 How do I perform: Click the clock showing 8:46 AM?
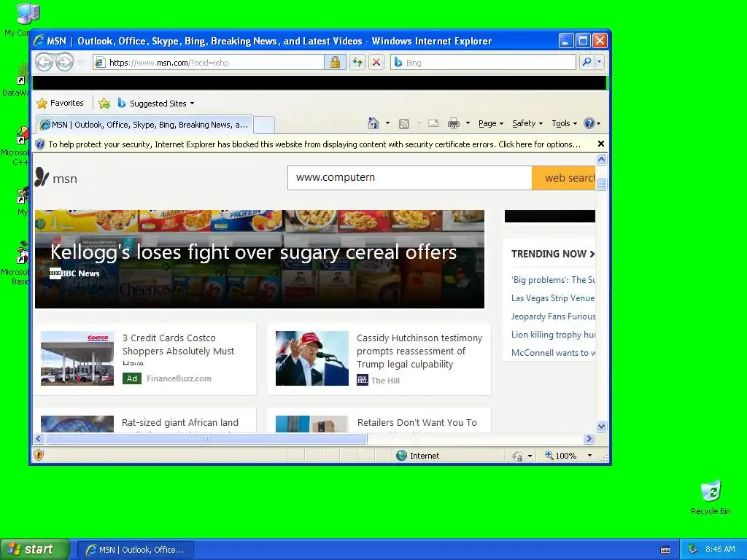tap(720, 549)
